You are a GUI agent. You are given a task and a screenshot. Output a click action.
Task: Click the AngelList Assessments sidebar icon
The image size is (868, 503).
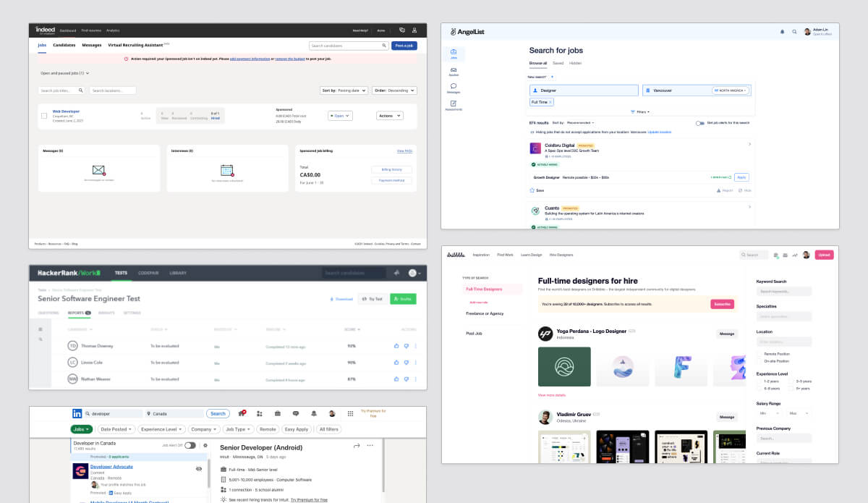click(454, 105)
